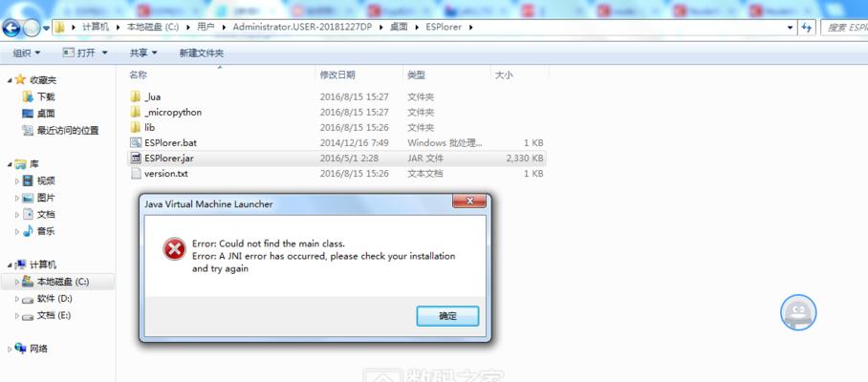The image size is (868, 382).
Task: Select the version.txt text file icon
Action: pos(136,174)
